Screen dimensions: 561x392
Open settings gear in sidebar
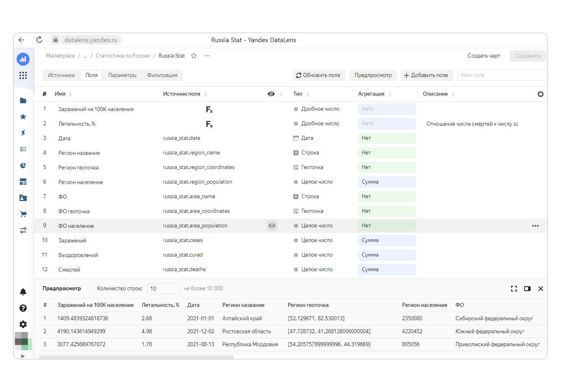point(23,324)
